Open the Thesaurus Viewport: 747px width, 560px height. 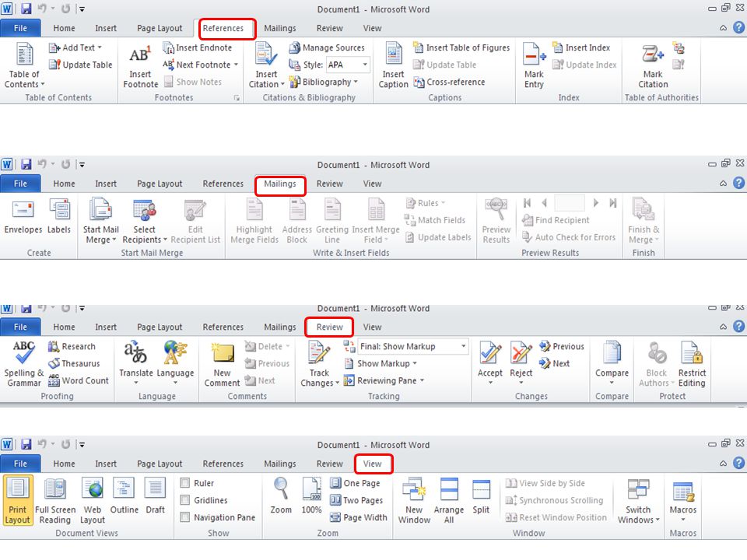coord(74,364)
